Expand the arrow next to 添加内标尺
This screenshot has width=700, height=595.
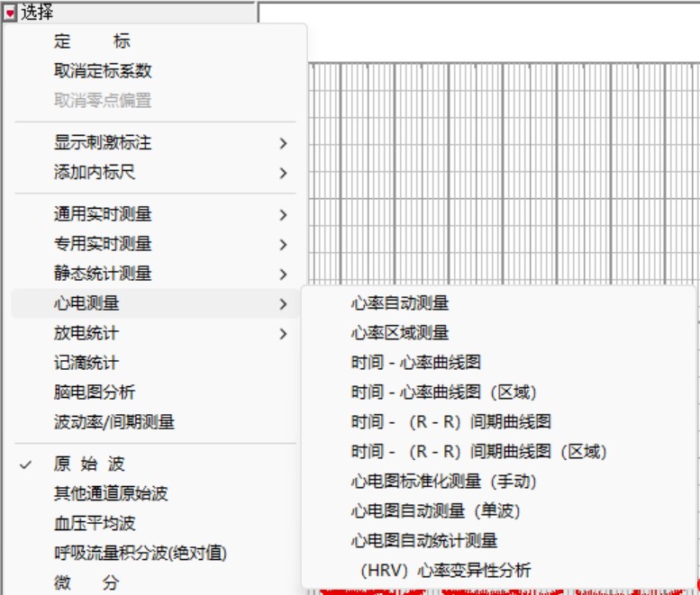pyautogui.click(x=283, y=173)
